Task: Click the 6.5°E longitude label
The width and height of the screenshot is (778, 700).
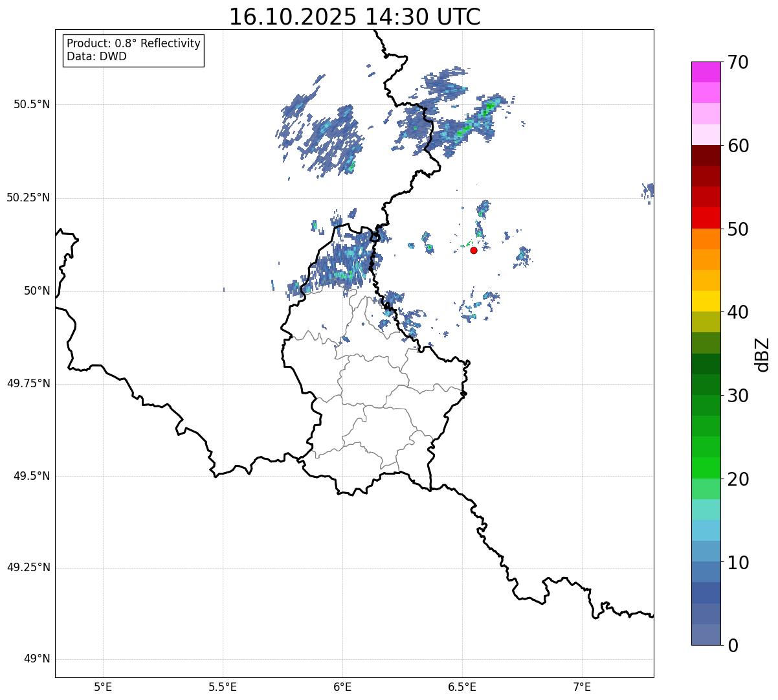Action: (462, 687)
